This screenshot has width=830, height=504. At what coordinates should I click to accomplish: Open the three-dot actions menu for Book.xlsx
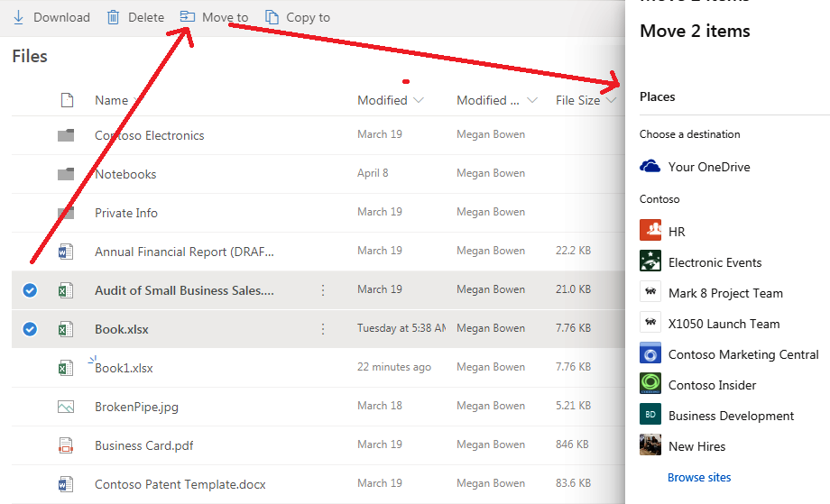click(x=323, y=329)
